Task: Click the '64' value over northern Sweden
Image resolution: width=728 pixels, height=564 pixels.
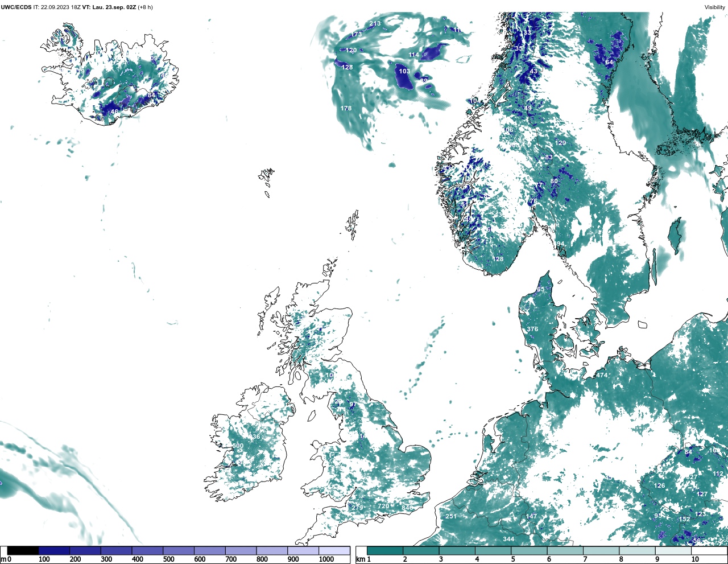Action: [x=609, y=63]
